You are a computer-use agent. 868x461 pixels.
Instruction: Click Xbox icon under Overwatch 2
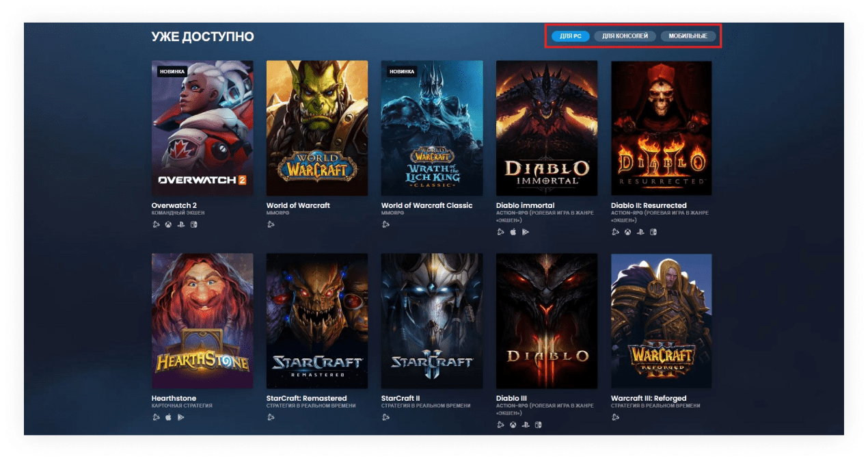(x=168, y=224)
